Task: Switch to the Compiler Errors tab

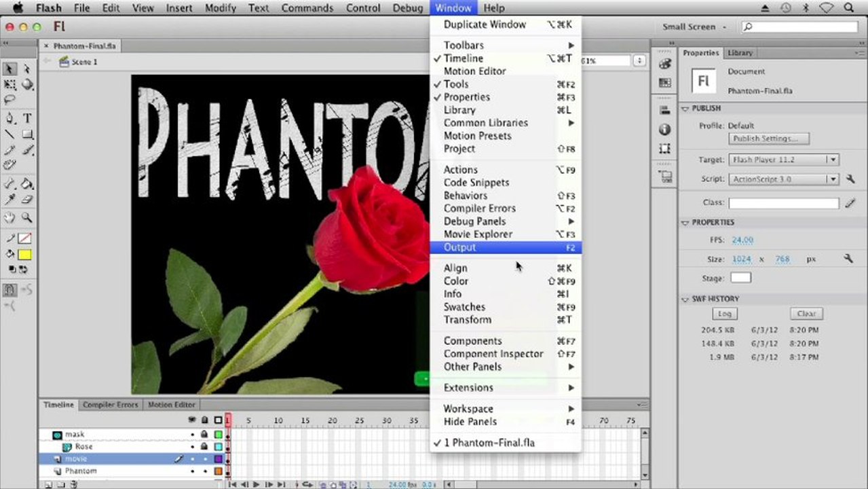Action: coord(110,405)
